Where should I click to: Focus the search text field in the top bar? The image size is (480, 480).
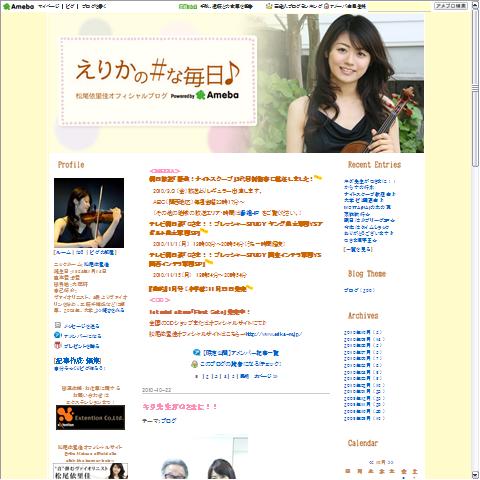399,6
